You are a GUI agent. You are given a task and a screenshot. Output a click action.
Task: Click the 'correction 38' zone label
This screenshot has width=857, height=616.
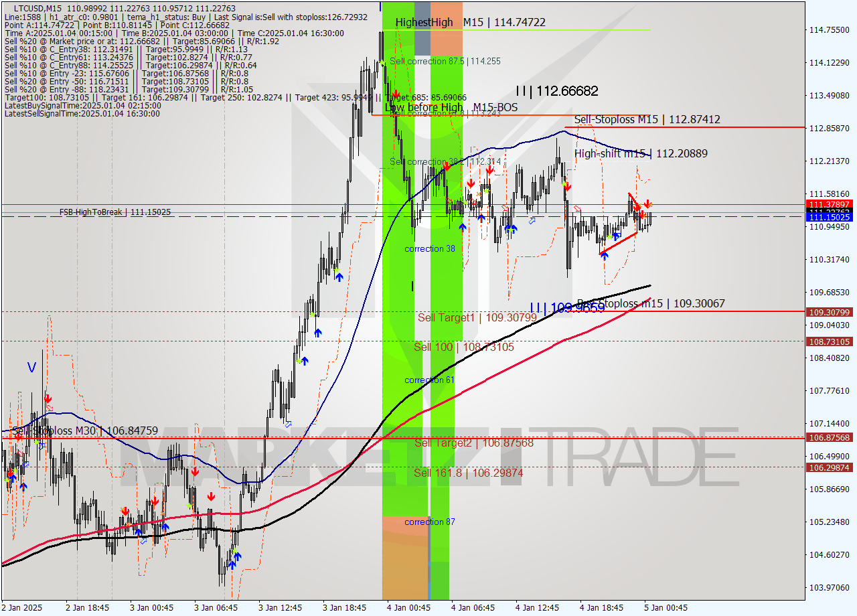click(x=430, y=248)
